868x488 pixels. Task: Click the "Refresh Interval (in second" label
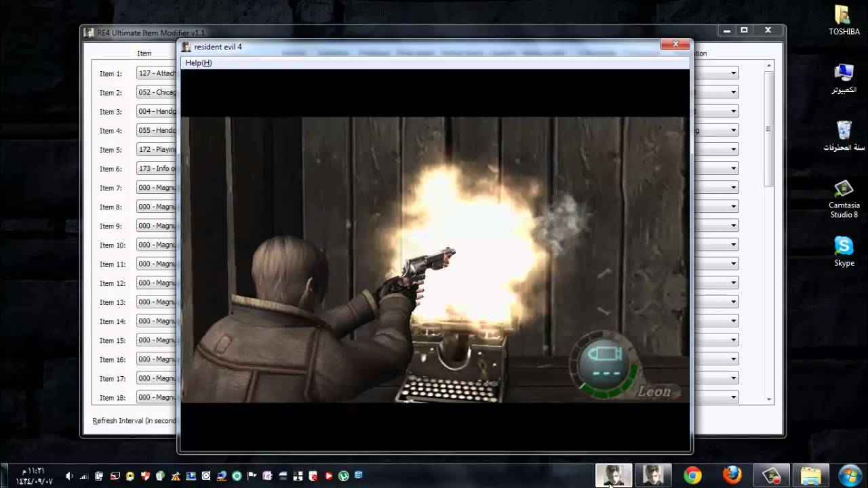click(134, 421)
